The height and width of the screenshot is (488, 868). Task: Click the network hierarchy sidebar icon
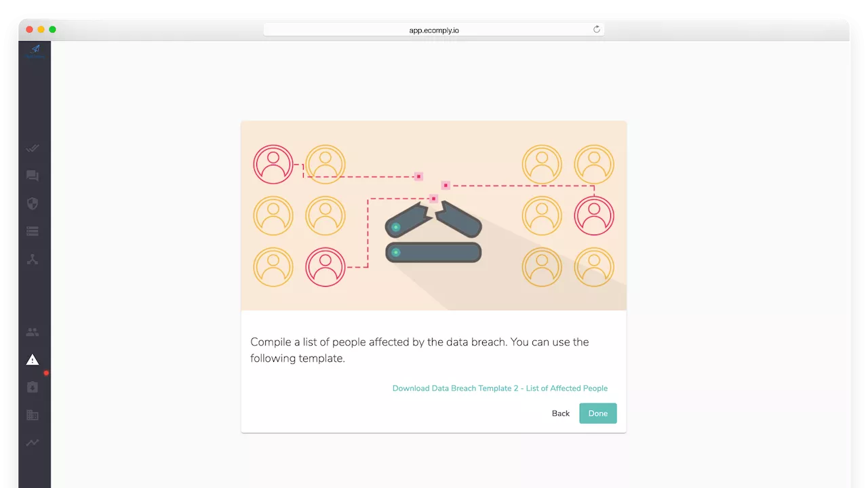pyautogui.click(x=33, y=259)
